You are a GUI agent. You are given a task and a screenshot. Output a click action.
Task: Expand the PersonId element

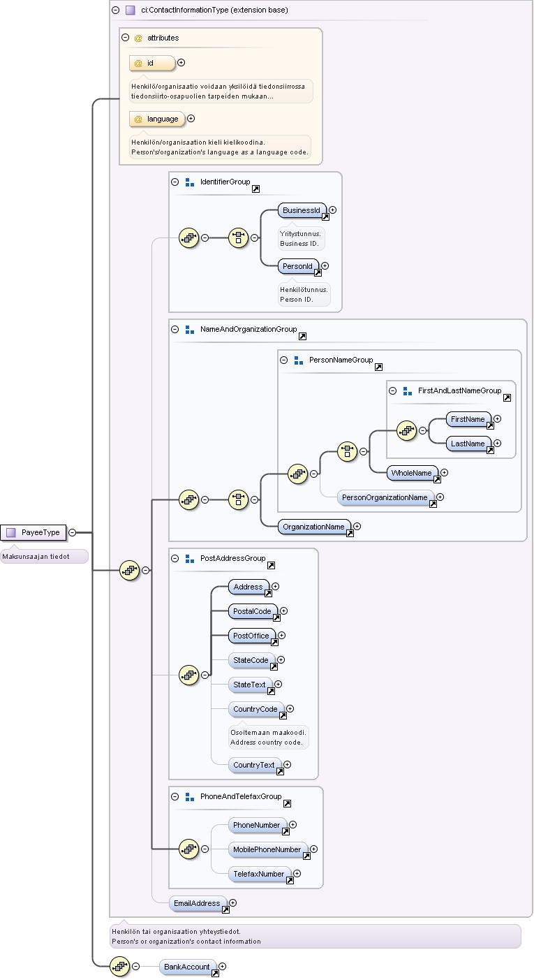coord(325,265)
